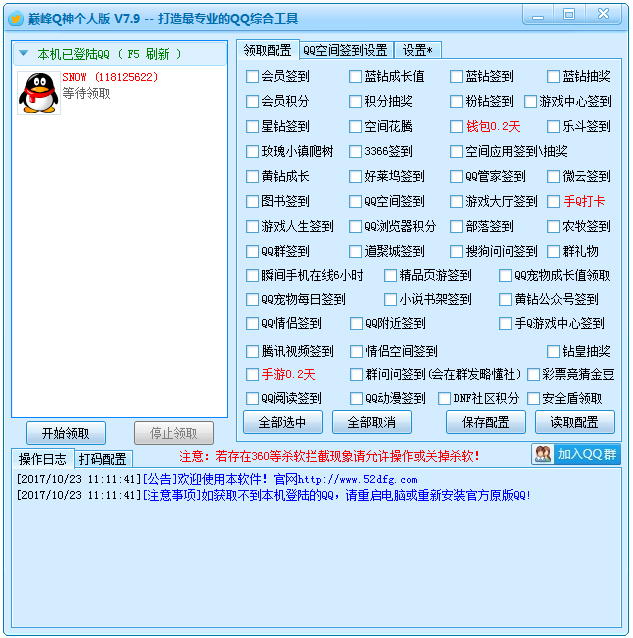Tick the 蓝钻签到 checkbox
Viewport: 633px width, 638px height.
456,76
